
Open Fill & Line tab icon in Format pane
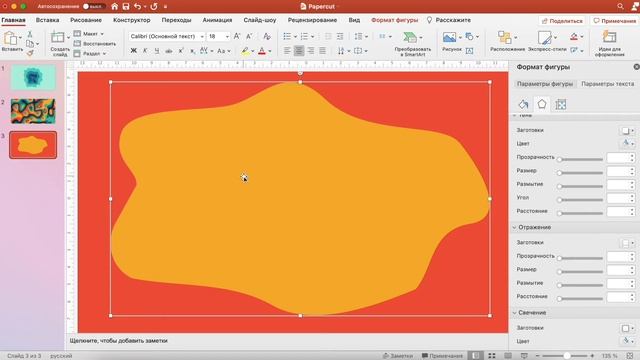[x=523, y=104]
